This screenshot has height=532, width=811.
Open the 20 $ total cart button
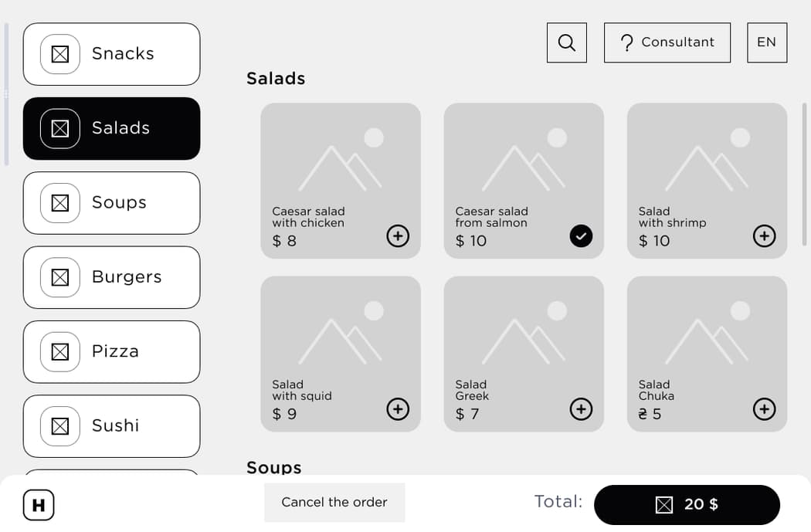pos(687,505)
